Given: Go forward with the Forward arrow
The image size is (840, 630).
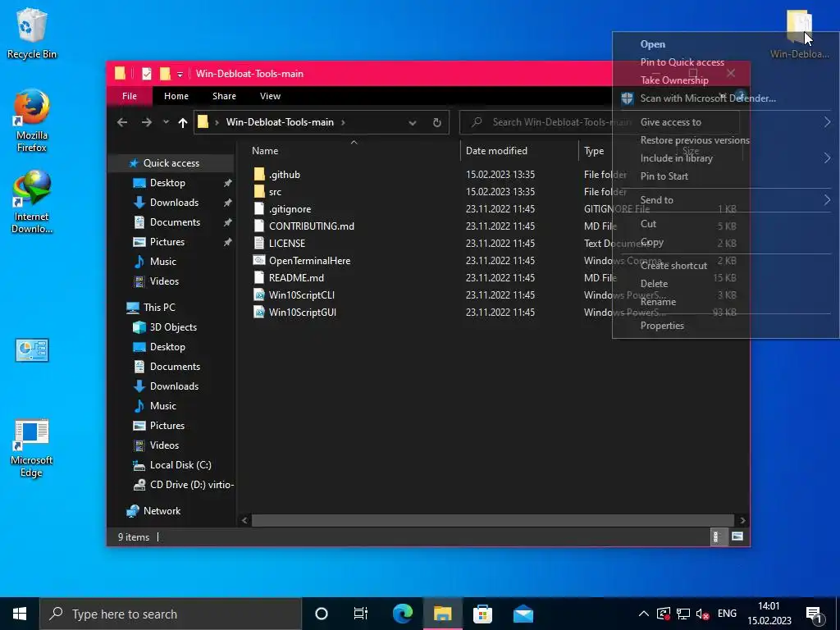Looking at the screenshot, I should 146,122.
